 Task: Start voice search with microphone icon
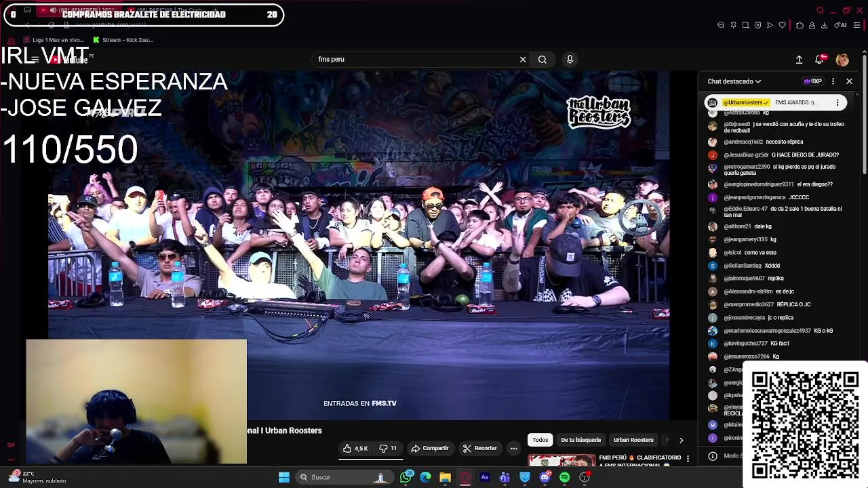click(570, 60)
